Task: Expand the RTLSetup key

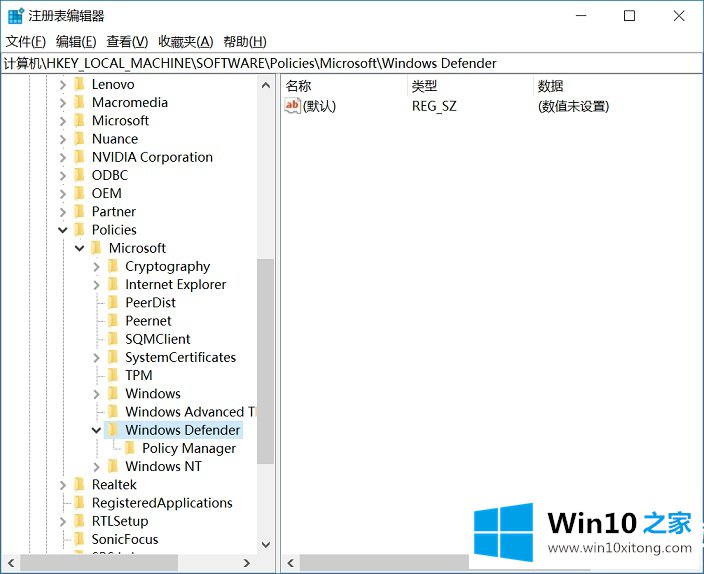Action: (x=63, y=521)
